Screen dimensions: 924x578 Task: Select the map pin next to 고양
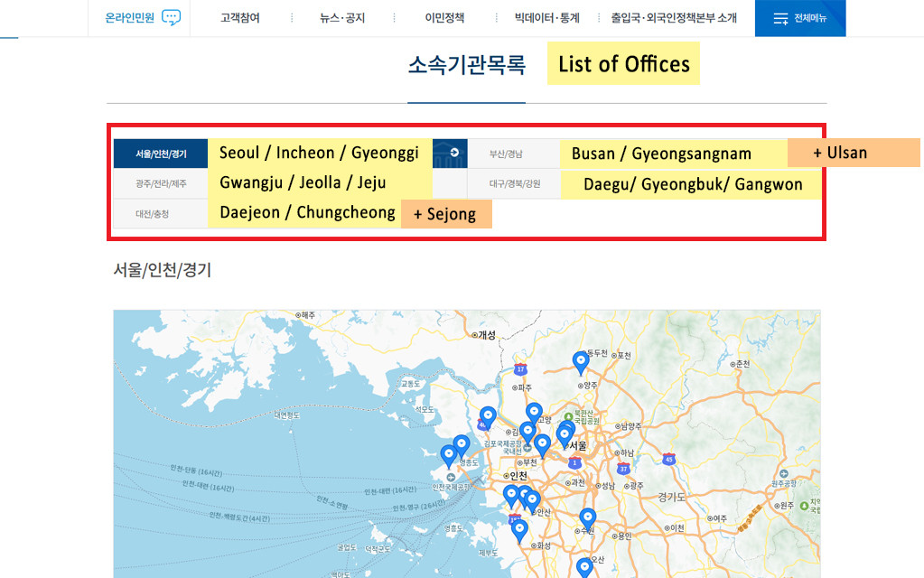tap(534, 413)
